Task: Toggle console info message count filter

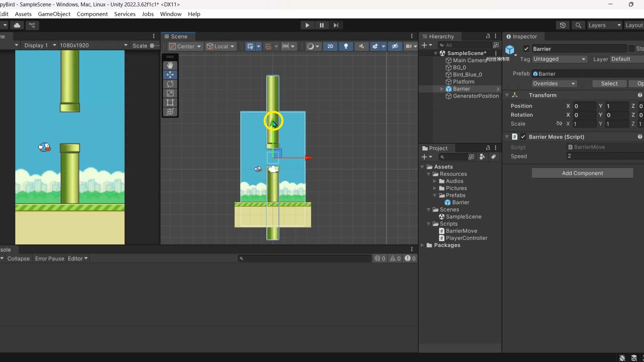Action: coord(380,258)
